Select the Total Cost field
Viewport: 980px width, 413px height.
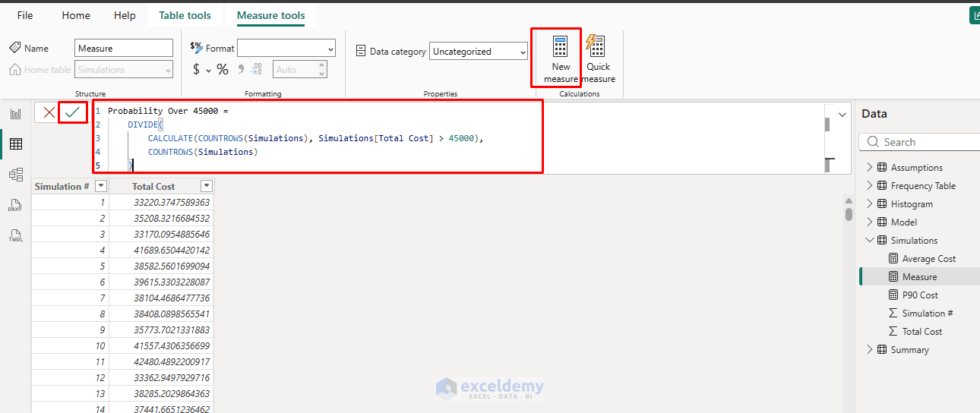[x=922, y=332]
